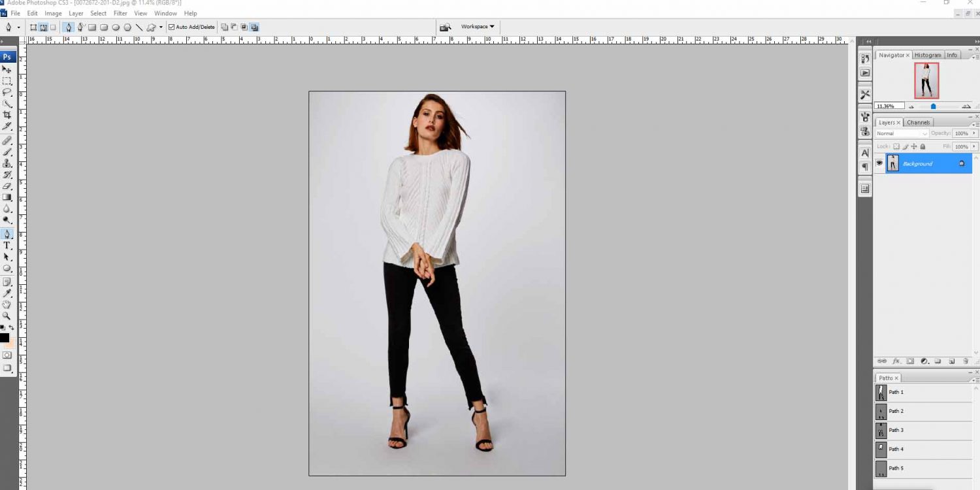This screenshot has width=980, height=490.
Task: Pick the Clone Stamp tool
Action: coord(7,163)
